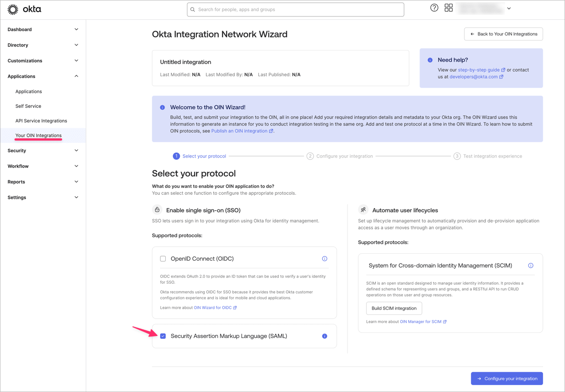565x392 pixels.
Task: Open the step-by-step guide link
Action: coord(482,70)
